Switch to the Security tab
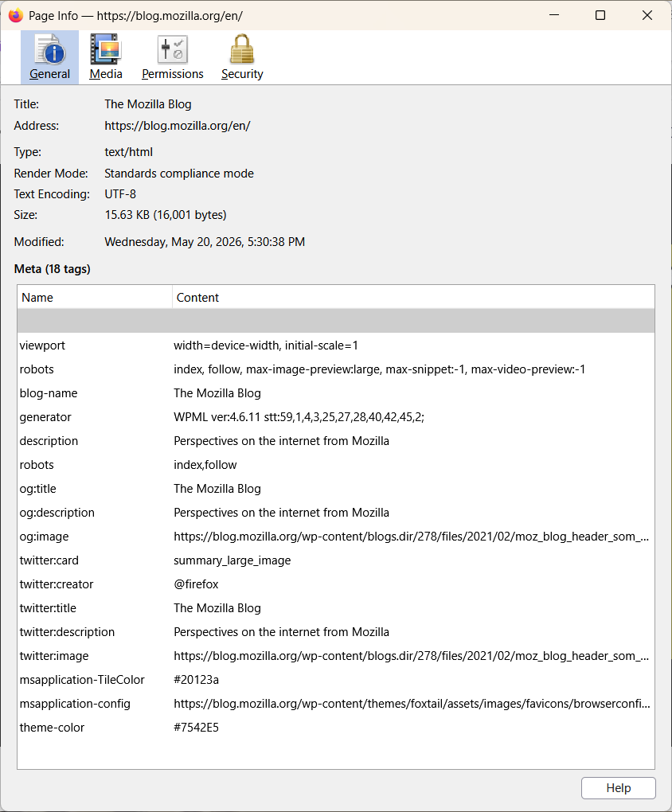This screenshot has width=672, height=812. click(x=242, y=57)
